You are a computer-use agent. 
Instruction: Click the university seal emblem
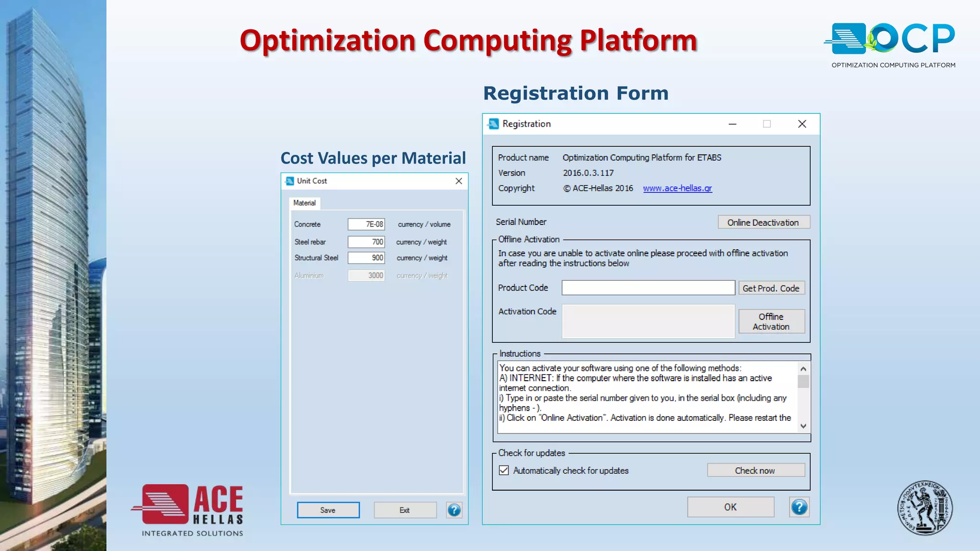[x=924, y=508]
